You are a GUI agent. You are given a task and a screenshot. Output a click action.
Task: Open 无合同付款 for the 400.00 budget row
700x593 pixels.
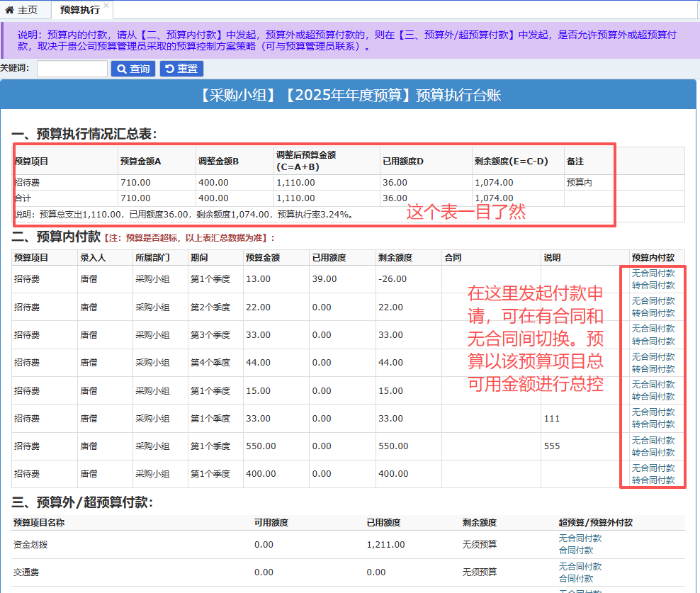pyautogui.click(x=653, y=468)
